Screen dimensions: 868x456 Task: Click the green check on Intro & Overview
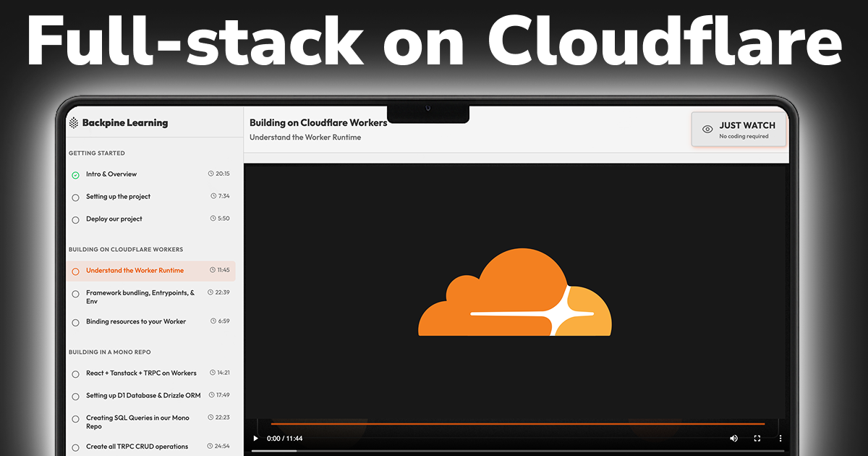[x=75, y=175]
